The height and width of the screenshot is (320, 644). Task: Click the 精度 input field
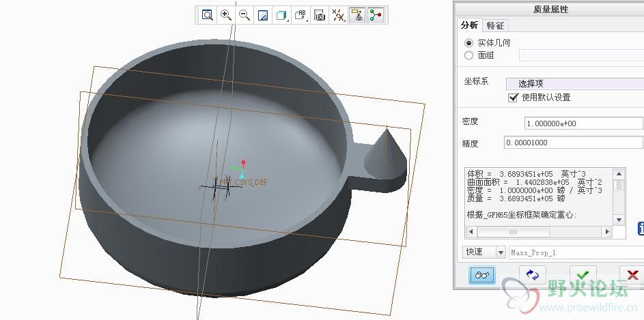[574, 143]
